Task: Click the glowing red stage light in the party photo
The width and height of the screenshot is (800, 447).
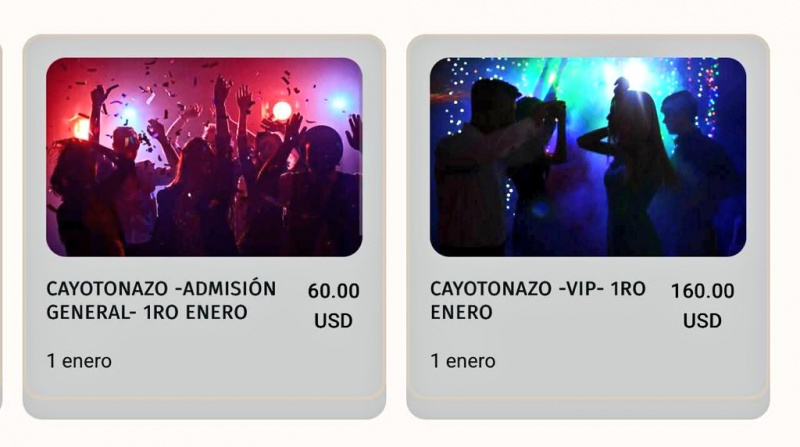Action: click(x=282, y=110)
